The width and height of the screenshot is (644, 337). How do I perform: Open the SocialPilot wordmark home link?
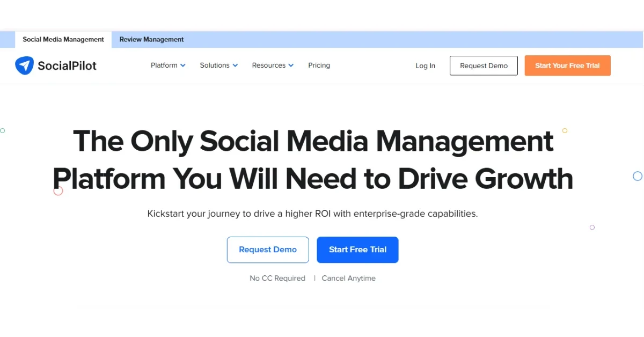(67, 66)
